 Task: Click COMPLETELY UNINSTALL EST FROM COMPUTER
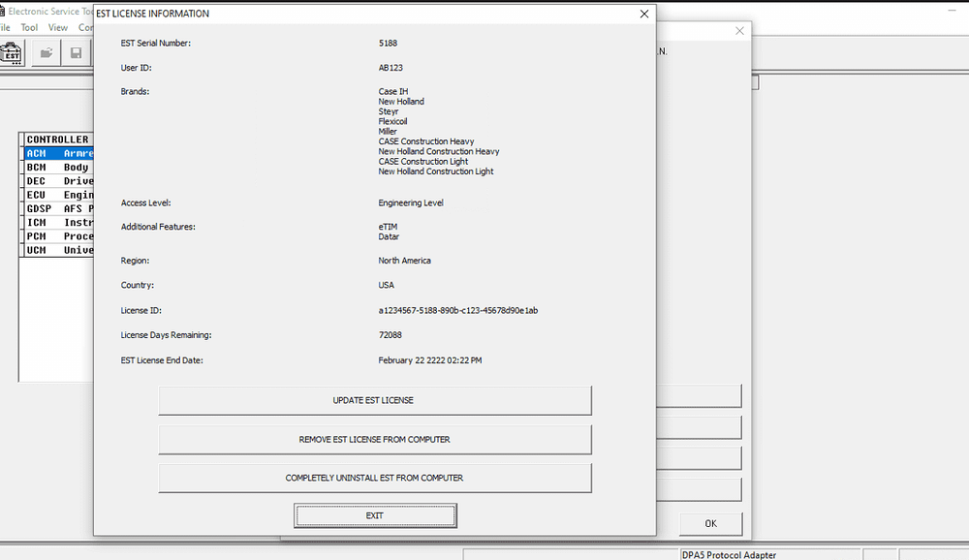375,478
